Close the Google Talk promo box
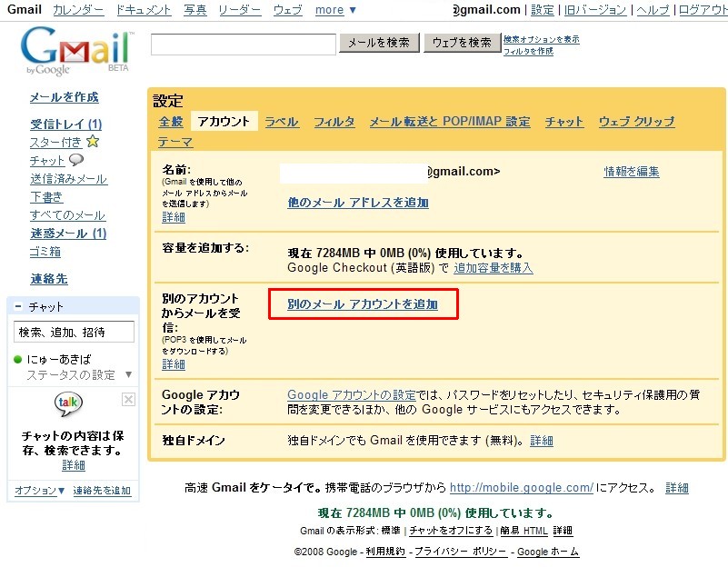728x587 pixels. [128, 400]
